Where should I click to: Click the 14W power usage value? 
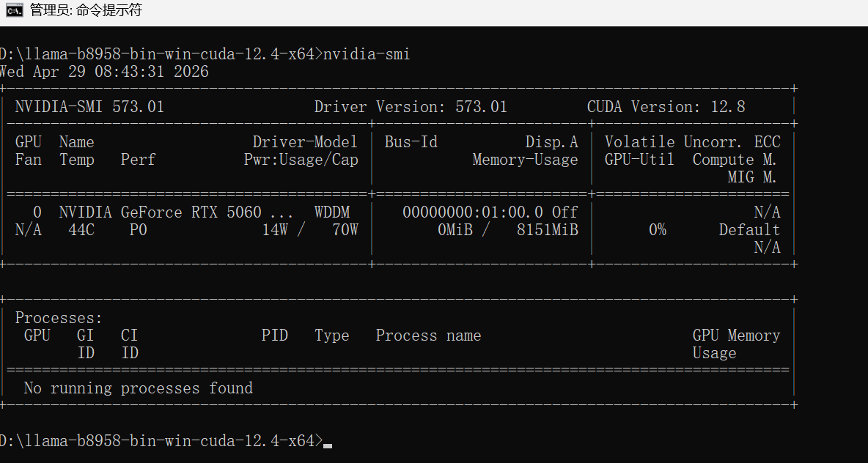pyautogui.click(x=275, y=230)
